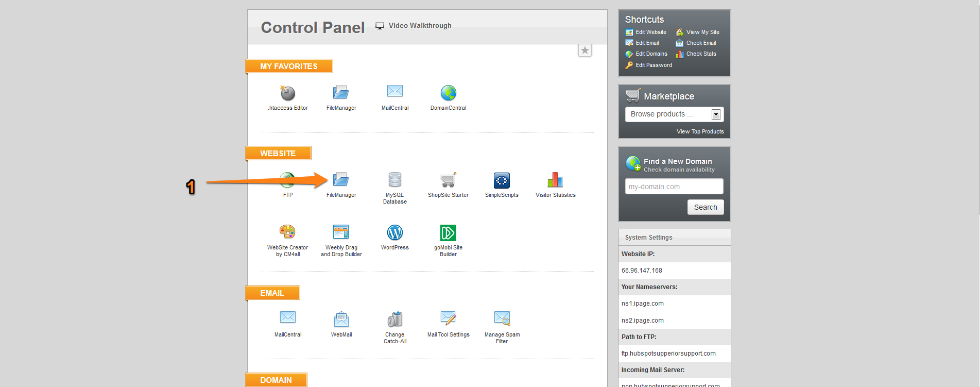Open goMobi Site Builder icon
980x387 pixels.
(x=448, y=233)
